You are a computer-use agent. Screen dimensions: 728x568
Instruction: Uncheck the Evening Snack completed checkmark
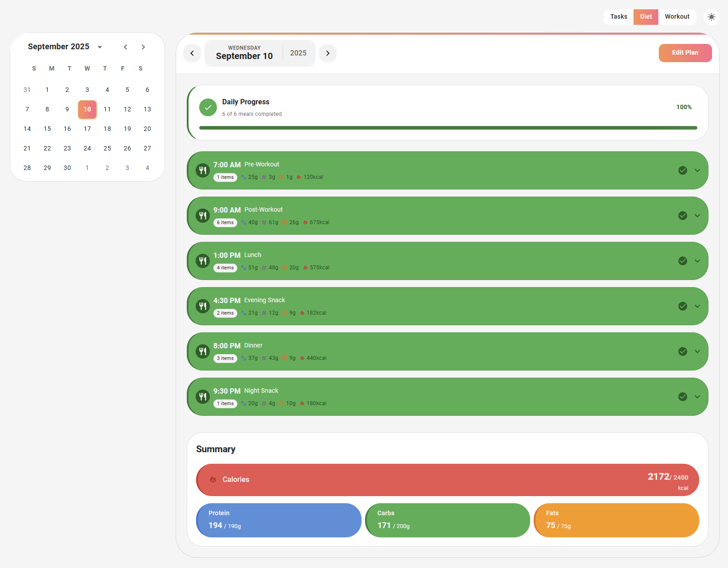[683, 306]
